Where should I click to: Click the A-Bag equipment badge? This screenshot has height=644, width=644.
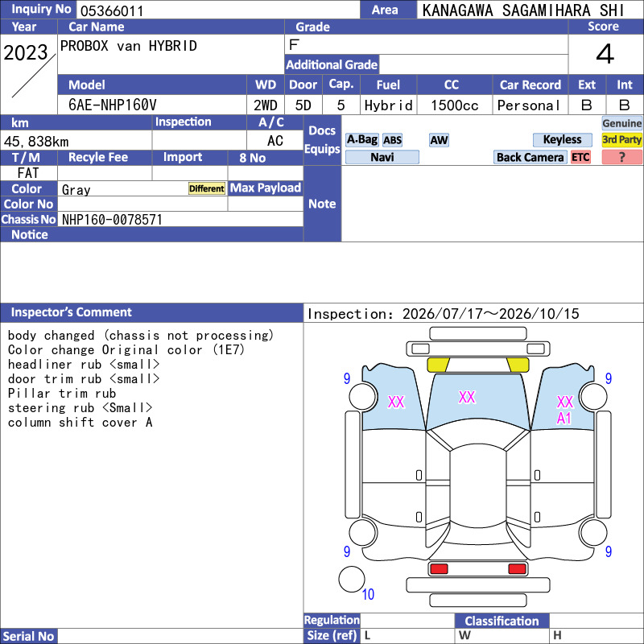[x=361, y=139]
